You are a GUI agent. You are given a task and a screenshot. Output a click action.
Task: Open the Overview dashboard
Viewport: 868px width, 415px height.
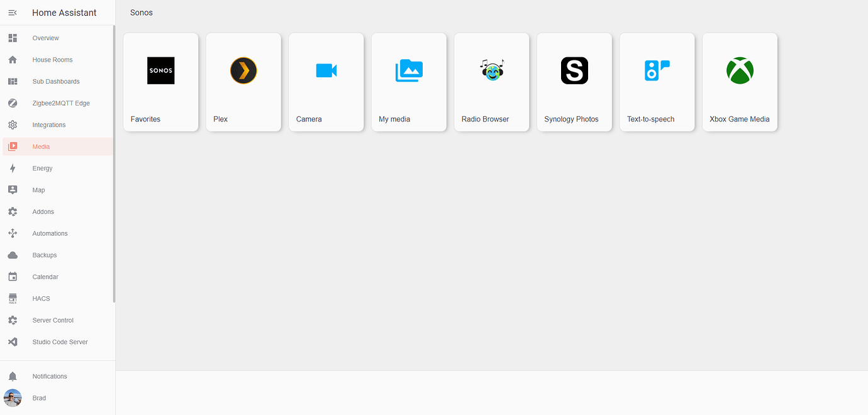pos(13,38)
